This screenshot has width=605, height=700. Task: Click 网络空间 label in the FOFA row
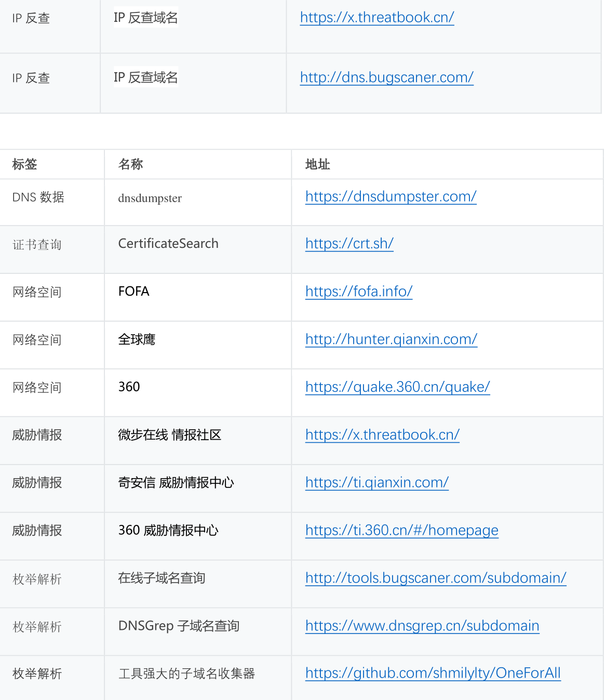click(x=37, y=293)
